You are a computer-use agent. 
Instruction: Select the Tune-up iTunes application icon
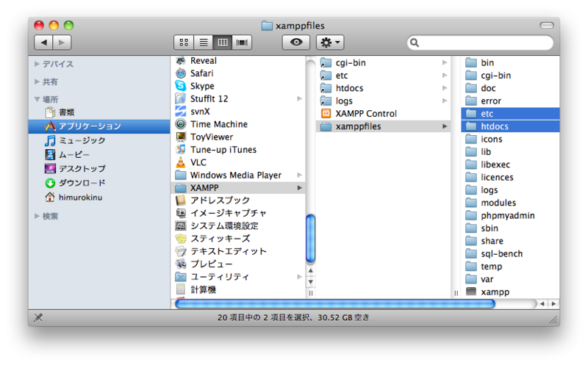click(181, 150)
